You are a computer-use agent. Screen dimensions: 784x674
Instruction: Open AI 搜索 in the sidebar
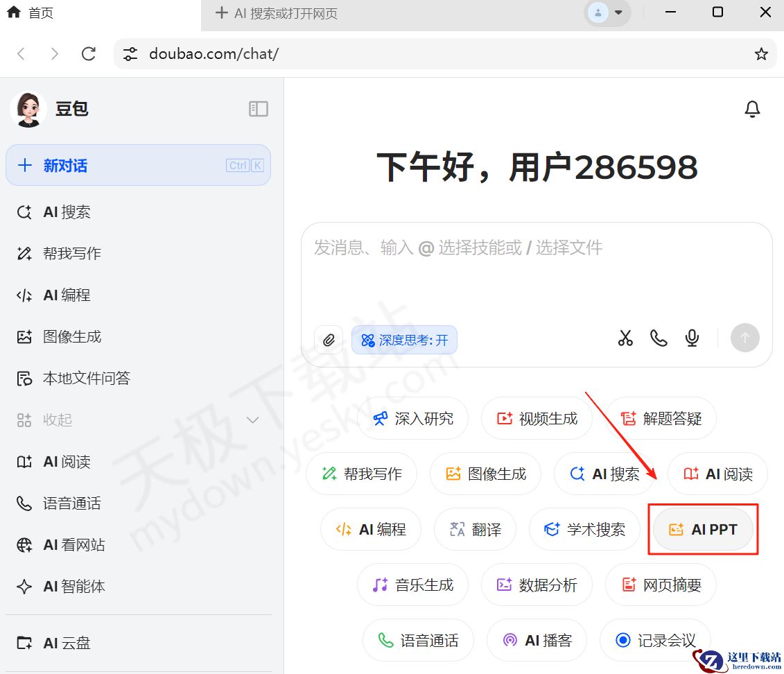[x=139, y=212]
